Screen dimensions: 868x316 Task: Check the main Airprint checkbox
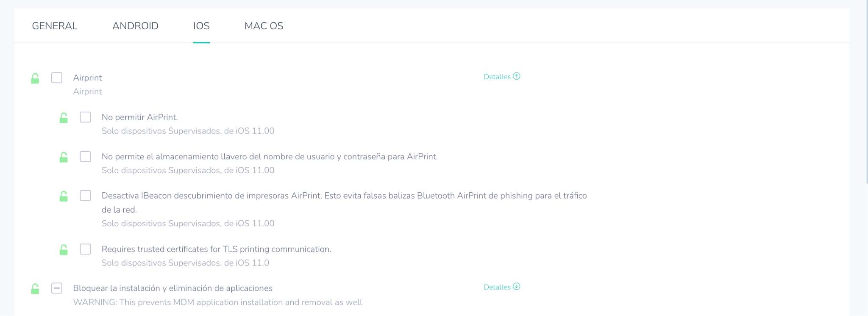57,78
